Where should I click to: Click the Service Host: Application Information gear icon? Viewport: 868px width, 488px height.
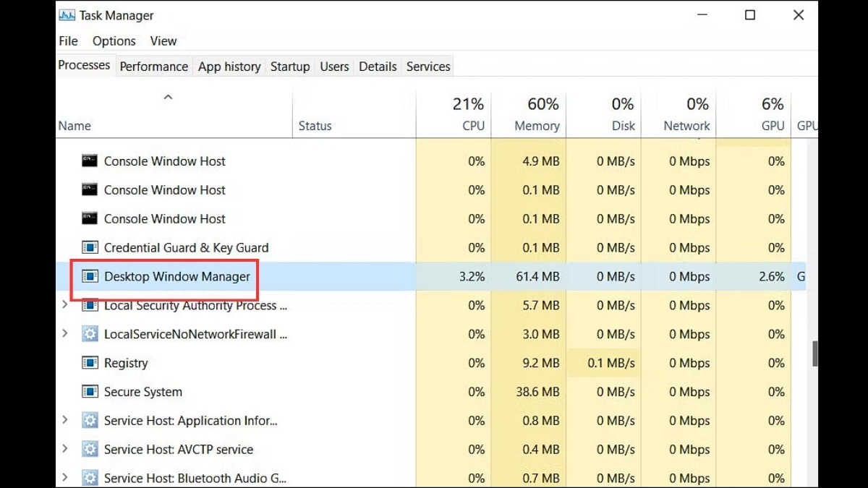pyautogui.click(x=90, y=421)
